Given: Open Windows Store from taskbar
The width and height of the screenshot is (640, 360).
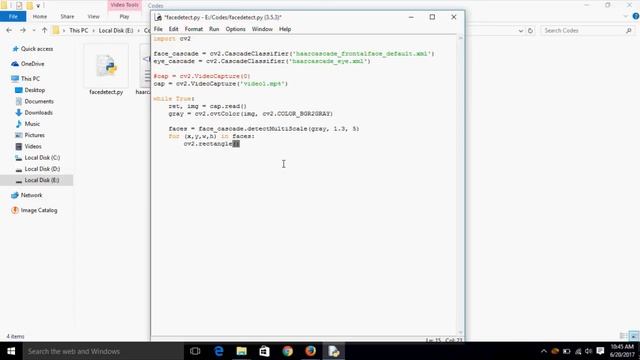Looking at the screenshot, I should pos(264,351).
